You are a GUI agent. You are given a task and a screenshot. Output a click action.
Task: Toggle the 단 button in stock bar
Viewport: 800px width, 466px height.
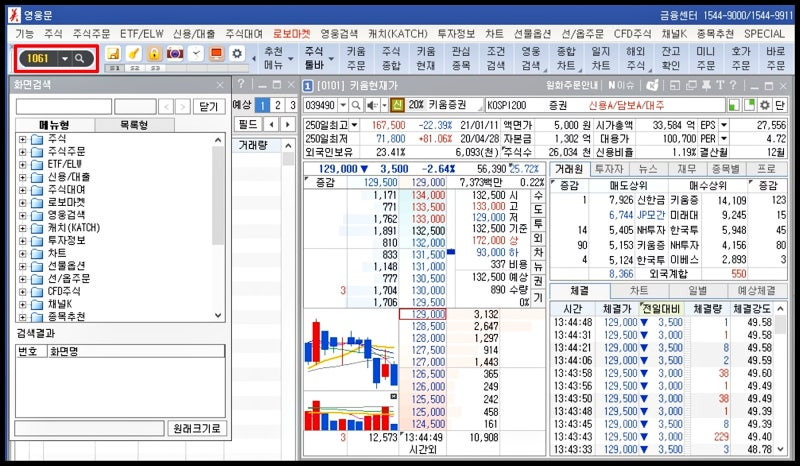[779, 105]
